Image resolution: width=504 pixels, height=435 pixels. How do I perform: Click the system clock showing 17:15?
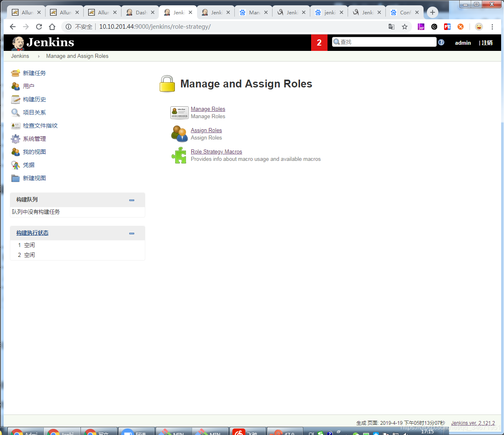pyautogui.click(x=427, y=432)
